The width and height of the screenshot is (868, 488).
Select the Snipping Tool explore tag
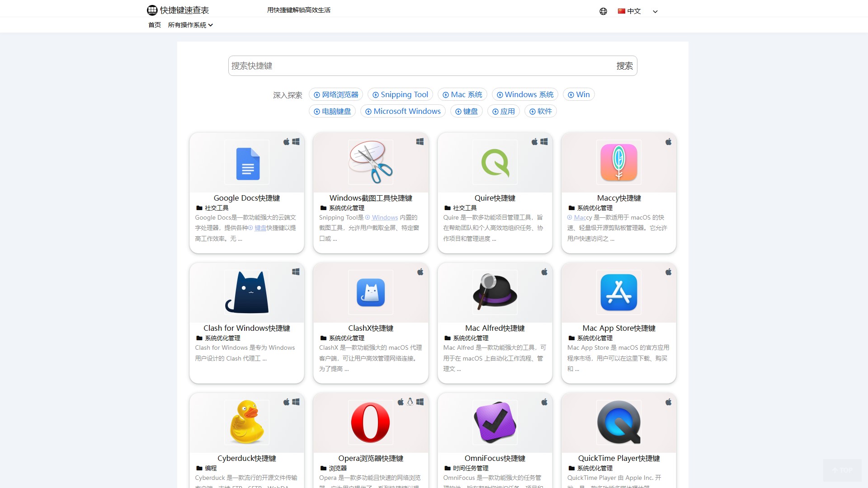pos(400,94)
